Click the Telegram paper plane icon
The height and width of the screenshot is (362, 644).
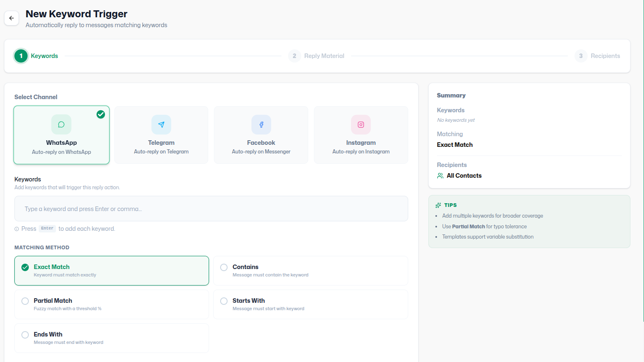pos(161,125)
